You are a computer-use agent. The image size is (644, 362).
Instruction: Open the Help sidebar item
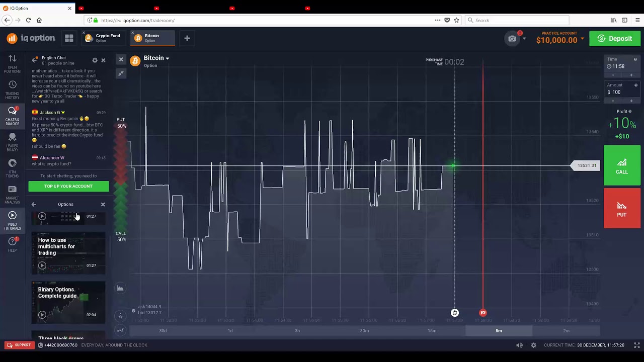pyautogui.click(x=12, y=244)
